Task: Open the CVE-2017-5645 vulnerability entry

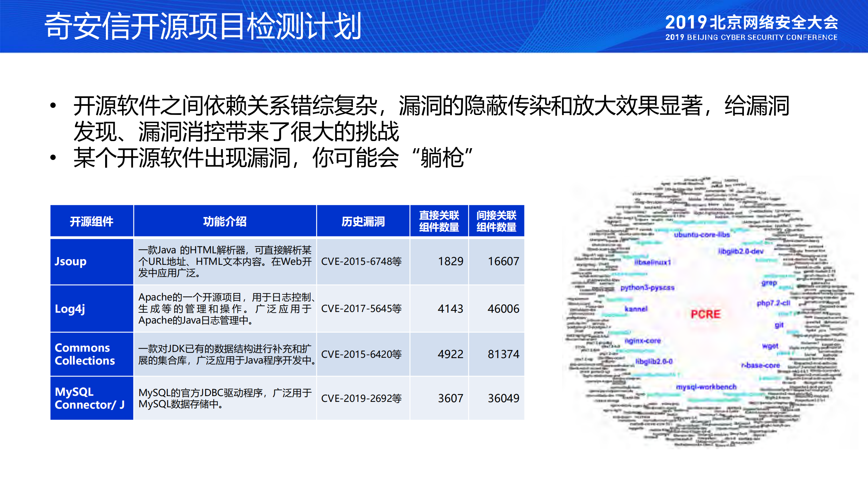Action: point(362,309)
